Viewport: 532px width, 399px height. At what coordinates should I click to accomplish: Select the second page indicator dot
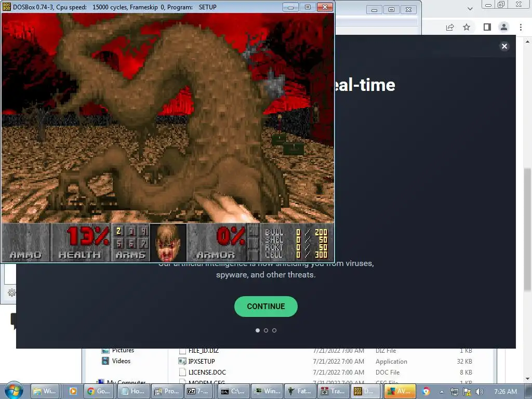[266, 330]
